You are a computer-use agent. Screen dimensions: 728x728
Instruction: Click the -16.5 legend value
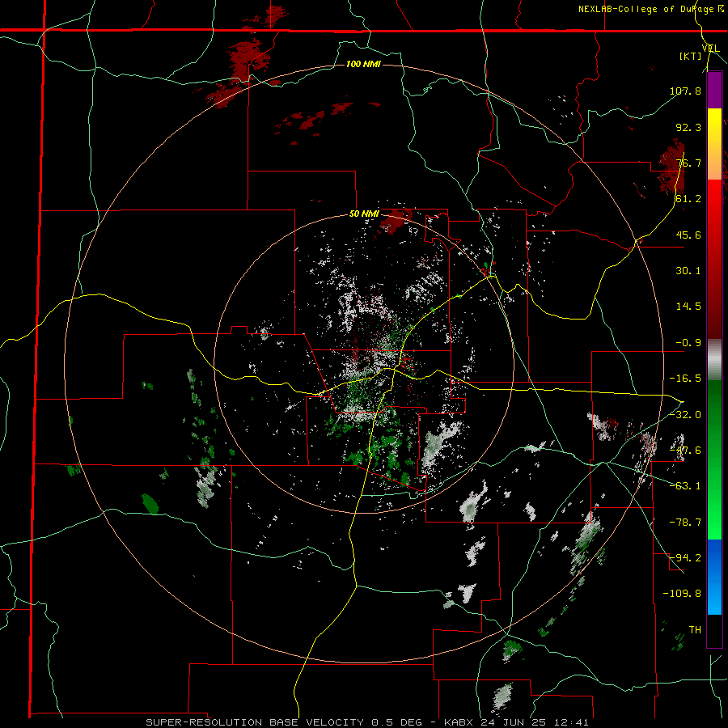[x=685, y=379]
